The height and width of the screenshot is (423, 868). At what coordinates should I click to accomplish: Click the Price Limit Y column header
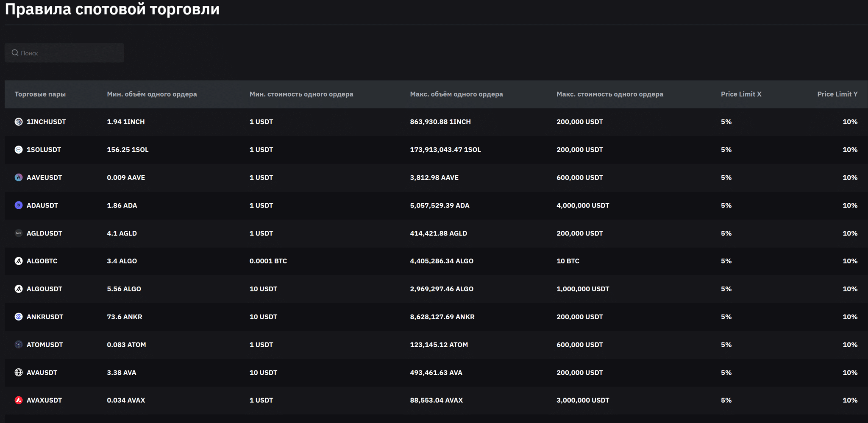pyautogui.click(x=837, y=94)
